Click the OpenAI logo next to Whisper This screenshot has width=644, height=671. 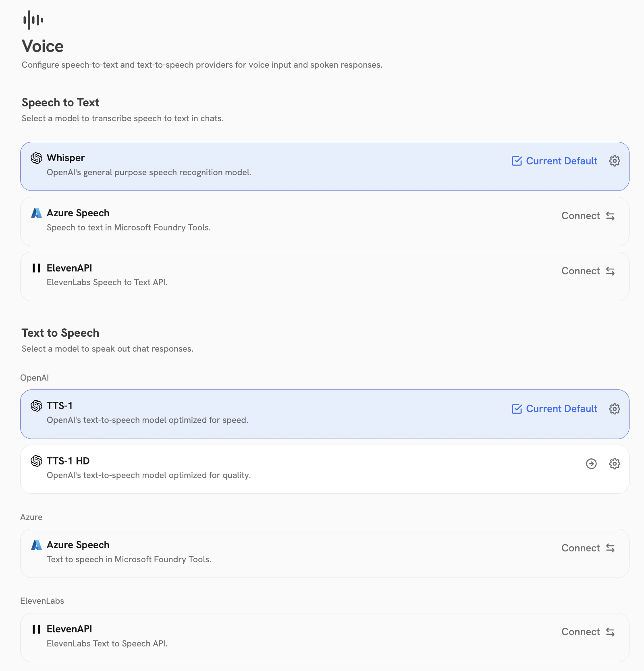37,158
